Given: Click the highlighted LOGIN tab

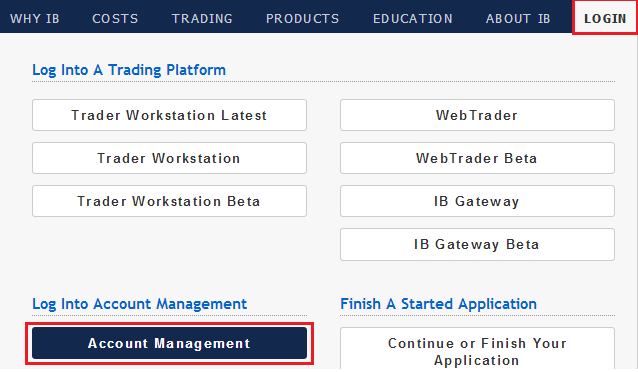Looking at the screenshot, I should [x=605, y=18].
